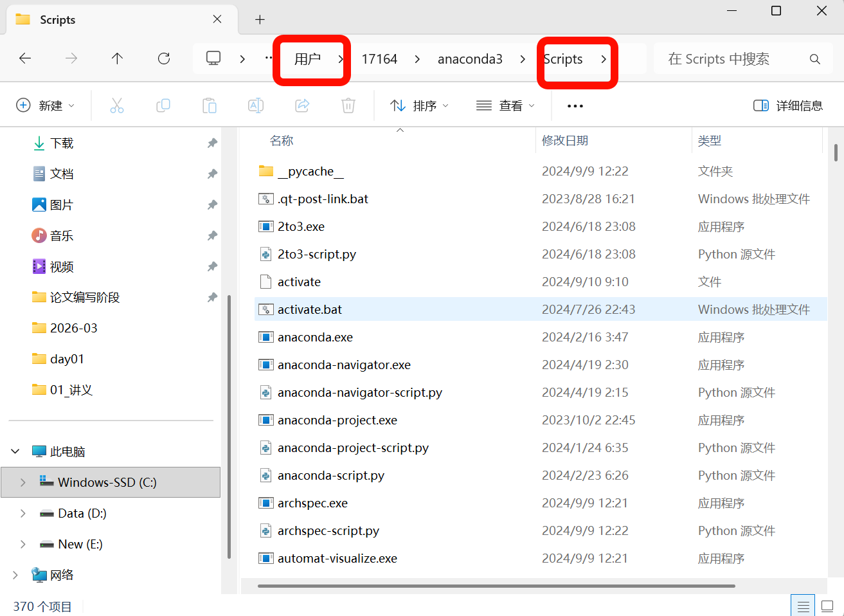Expand the 网络 tree node
844x616 pixels.
(15, 575)
